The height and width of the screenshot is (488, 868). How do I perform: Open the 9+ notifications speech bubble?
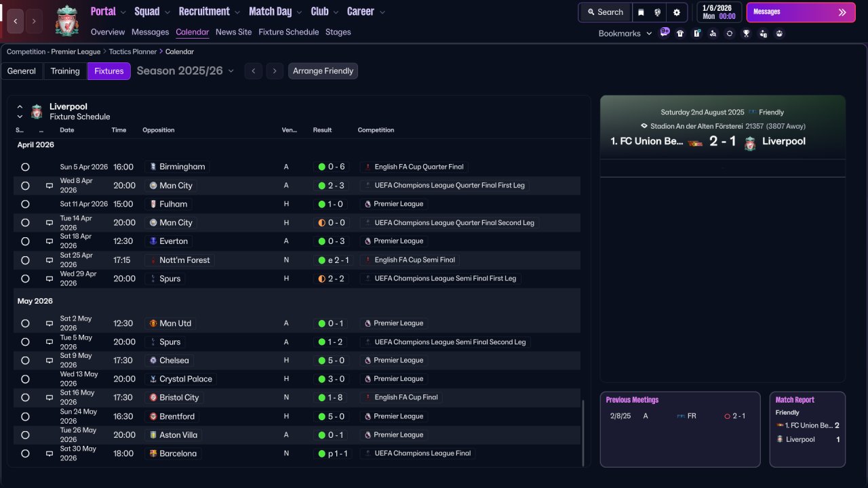665,32
